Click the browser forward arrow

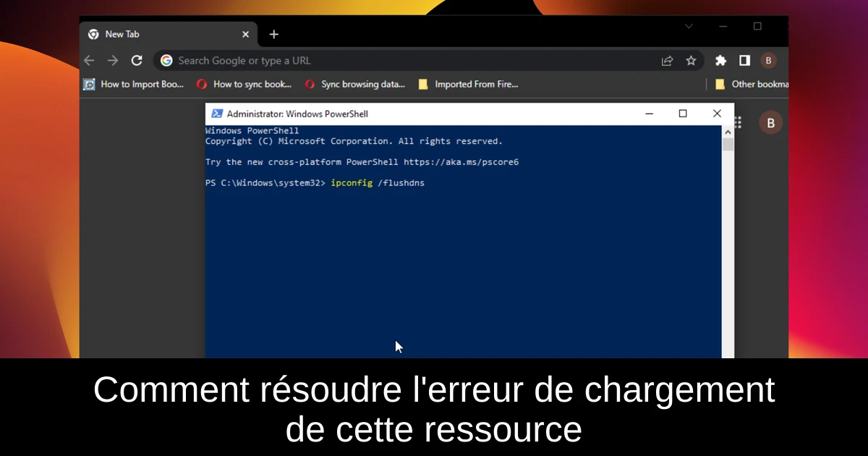[112, 61]
